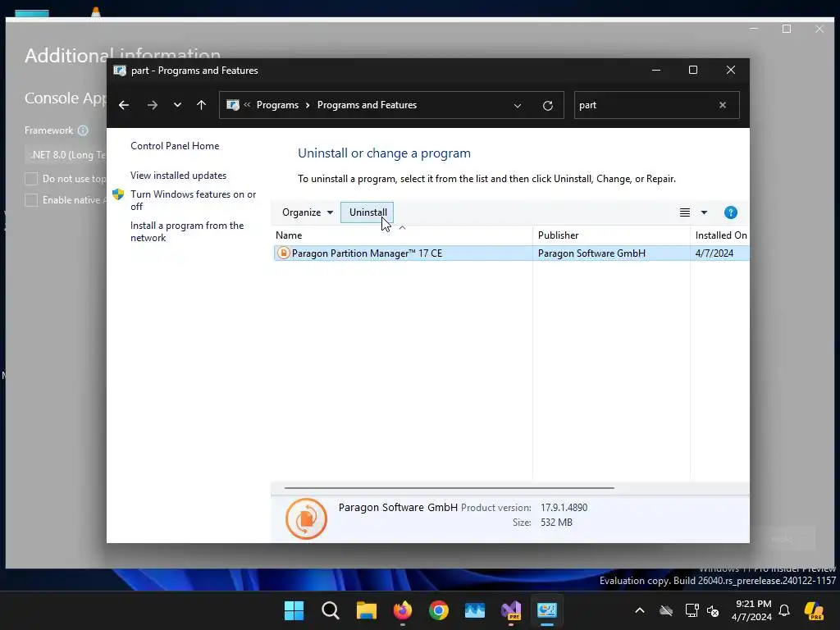The height and width of the screenshot is (630, 840).
Task: Open File Explorer from the taskbar
Action: tap(367, 610)
